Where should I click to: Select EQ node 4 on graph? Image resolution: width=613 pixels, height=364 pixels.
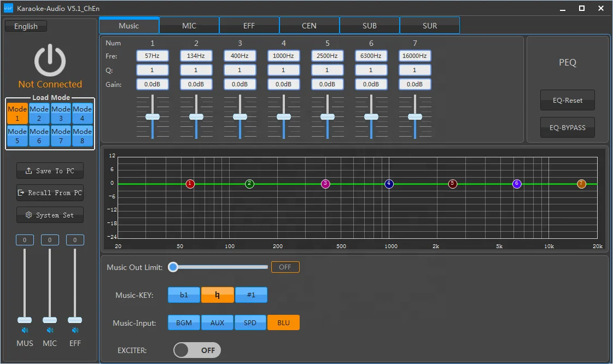click(389, 184)
